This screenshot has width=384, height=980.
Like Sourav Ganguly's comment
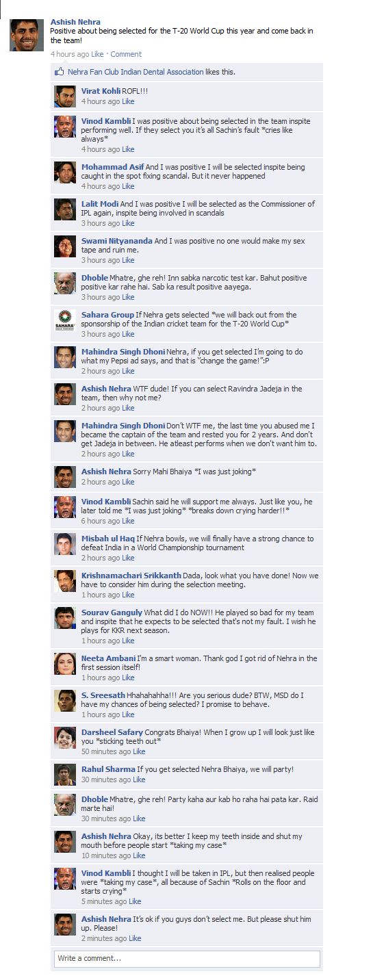tap(128, 641)
